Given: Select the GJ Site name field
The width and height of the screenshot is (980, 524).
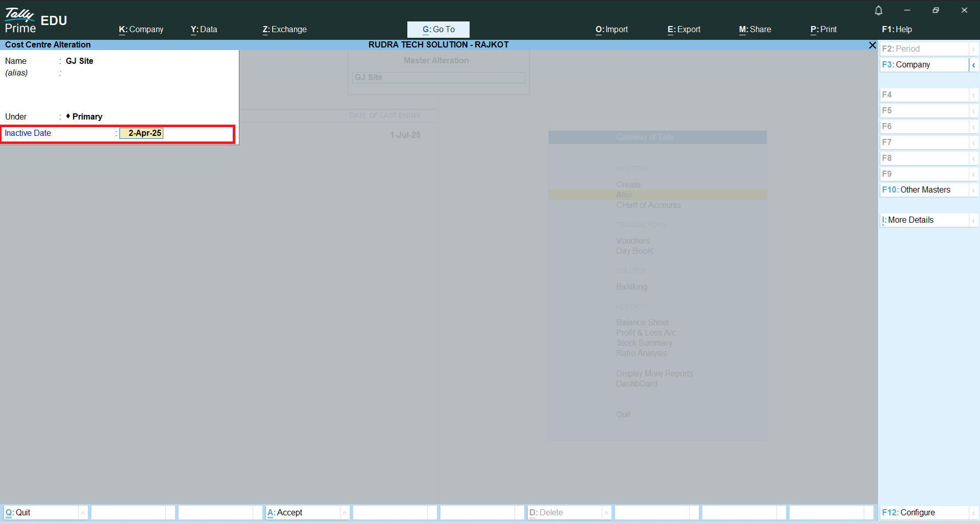Looking at the screenshot, I should [x=80, y=61].
